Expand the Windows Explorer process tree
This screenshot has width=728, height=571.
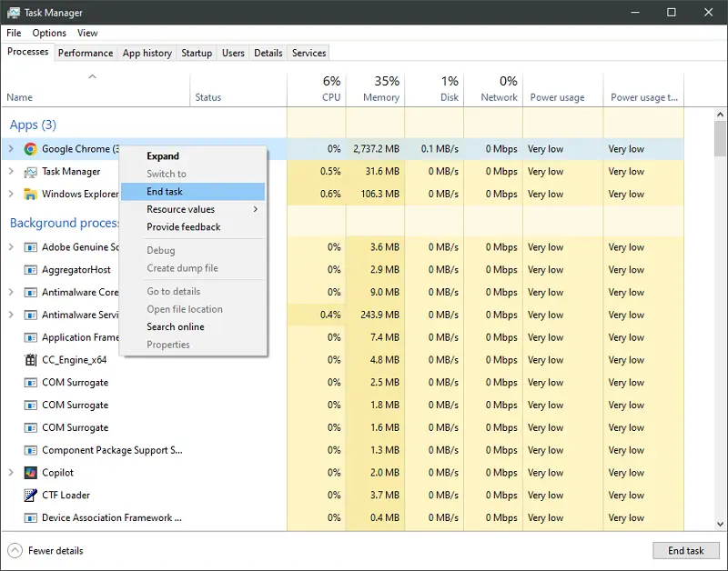[11, 194]
